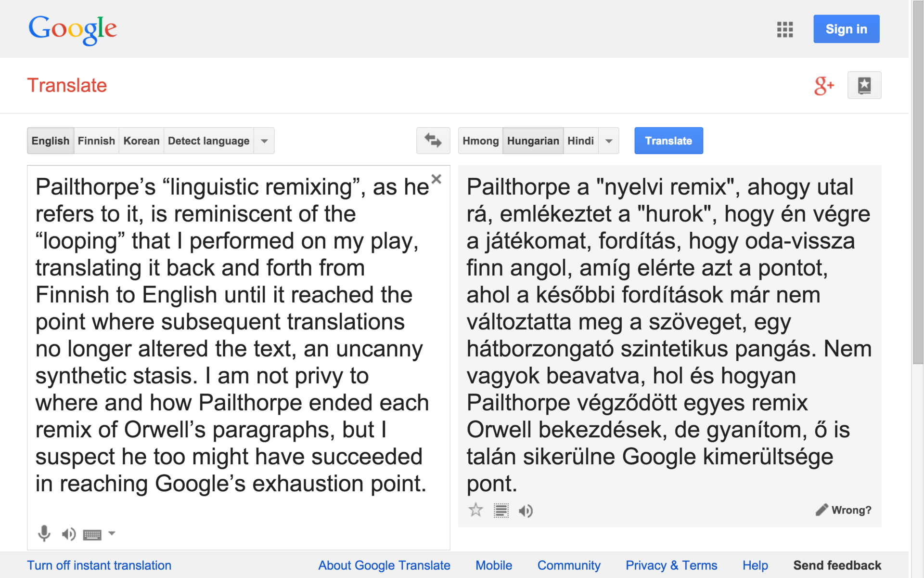924x578 pixels.
Task: Select Finnish as source language
Action: click(96, 141)
